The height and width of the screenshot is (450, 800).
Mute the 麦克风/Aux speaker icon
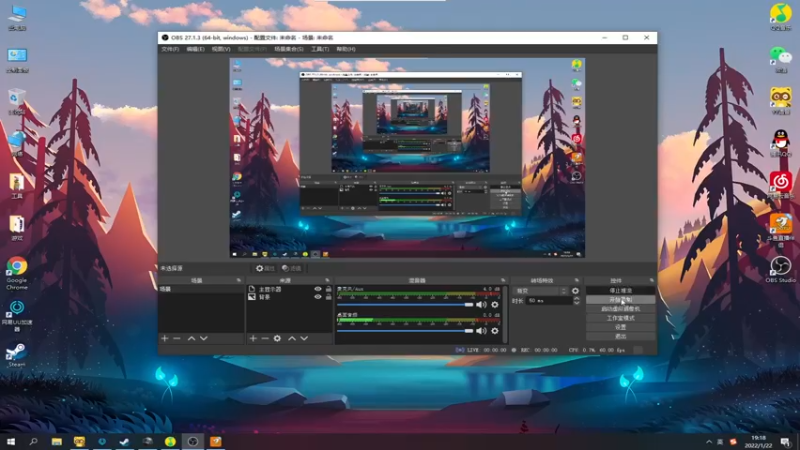point(481,305)
